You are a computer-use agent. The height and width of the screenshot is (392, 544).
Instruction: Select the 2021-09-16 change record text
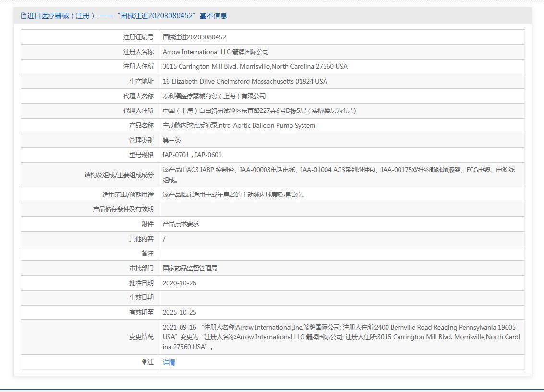point(341,337)
